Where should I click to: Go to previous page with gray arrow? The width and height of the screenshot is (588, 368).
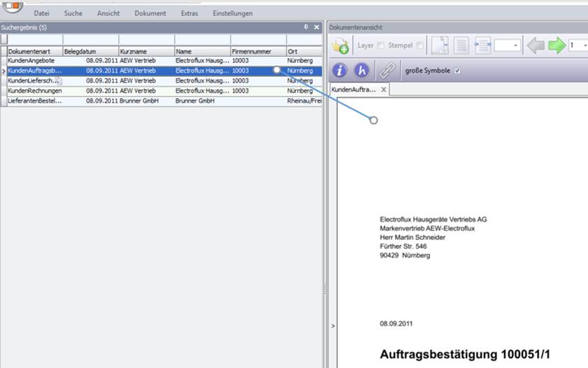[536, 45]
